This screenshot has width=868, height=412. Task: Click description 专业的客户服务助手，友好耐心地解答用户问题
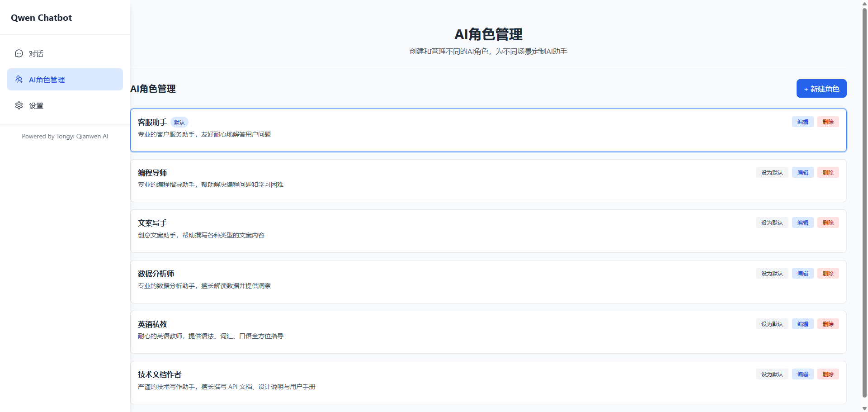[x=204, y=134]
